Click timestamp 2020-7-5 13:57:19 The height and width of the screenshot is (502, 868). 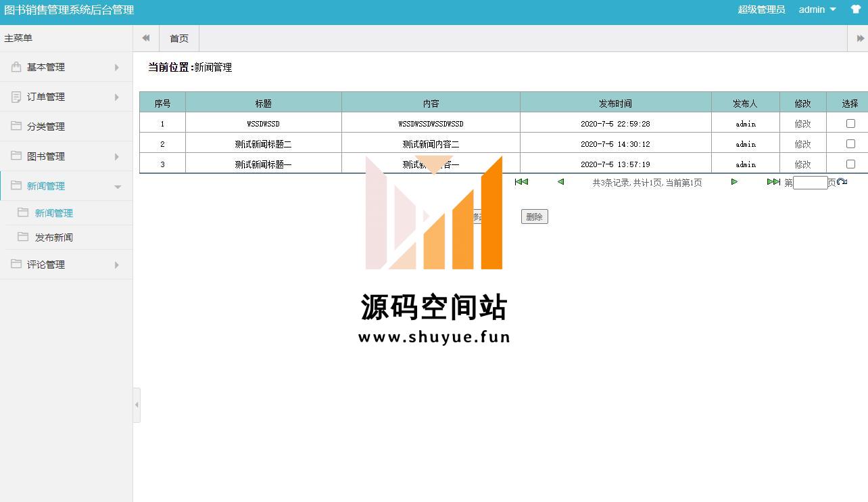pos(615,164)
